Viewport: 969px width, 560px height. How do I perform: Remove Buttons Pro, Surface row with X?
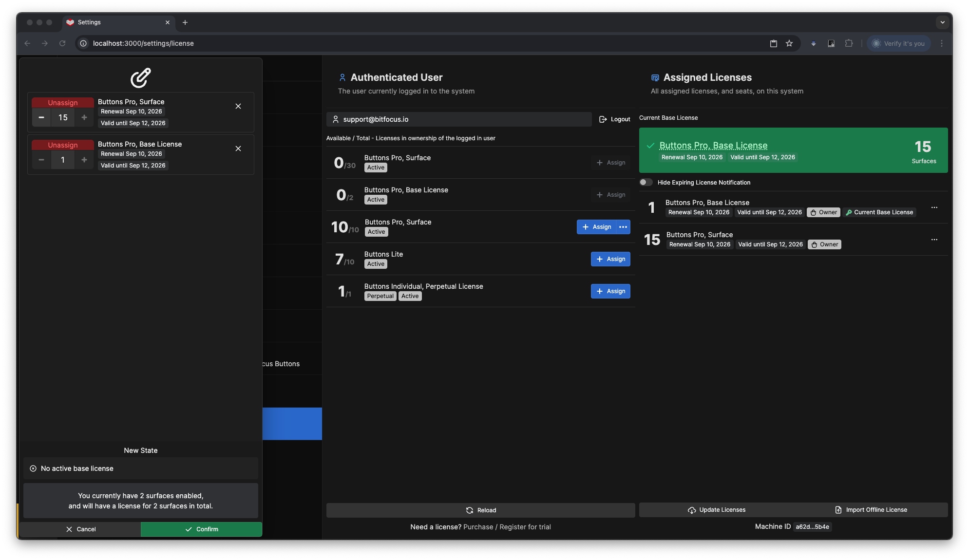pyautogui.click(x=238, y=106)
